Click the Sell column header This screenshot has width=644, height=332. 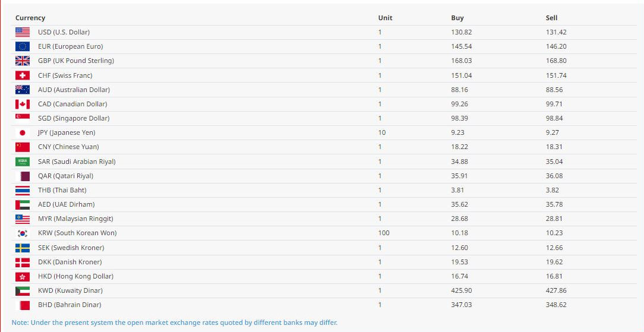click(x=552, y=18)
